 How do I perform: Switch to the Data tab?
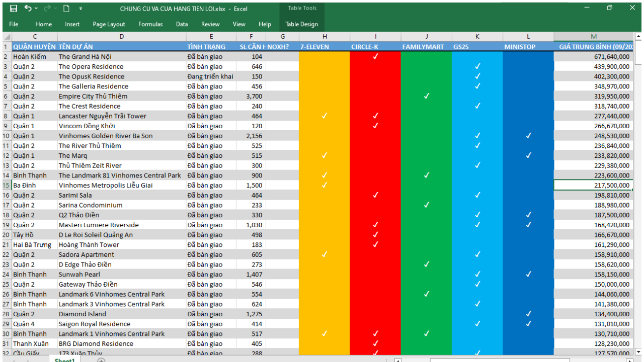182,24
